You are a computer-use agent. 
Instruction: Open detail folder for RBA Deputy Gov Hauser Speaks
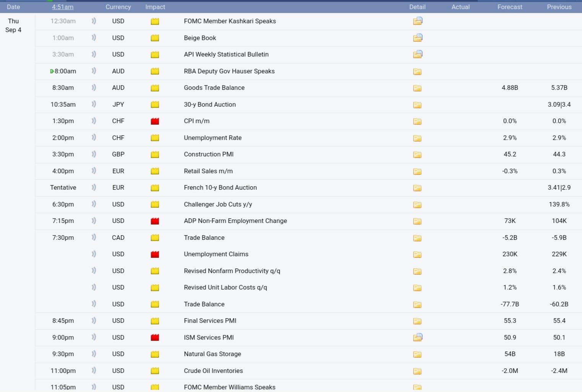click(x=417, y=72)
